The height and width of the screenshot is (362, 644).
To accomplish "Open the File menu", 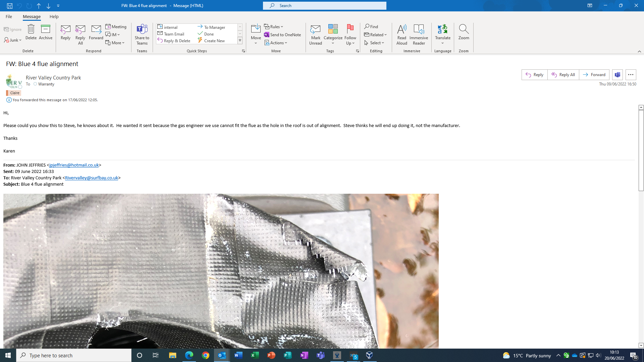I will [9, 16].
